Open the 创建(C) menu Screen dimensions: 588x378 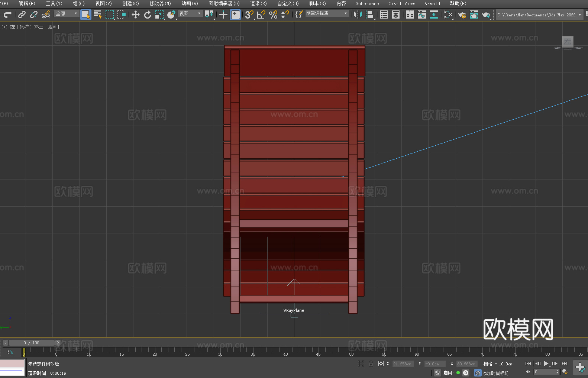click(130, 3)
